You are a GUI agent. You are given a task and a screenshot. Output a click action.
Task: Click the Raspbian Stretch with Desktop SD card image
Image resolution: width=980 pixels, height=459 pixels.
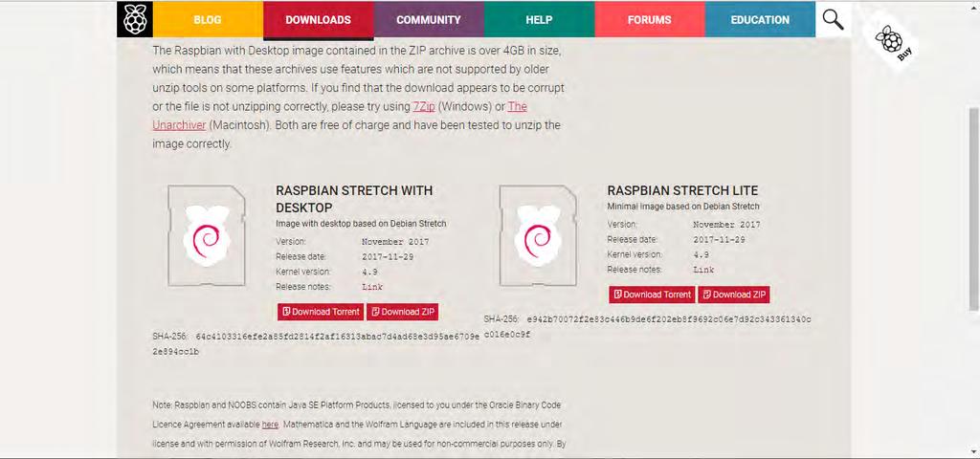pos(207,236)
